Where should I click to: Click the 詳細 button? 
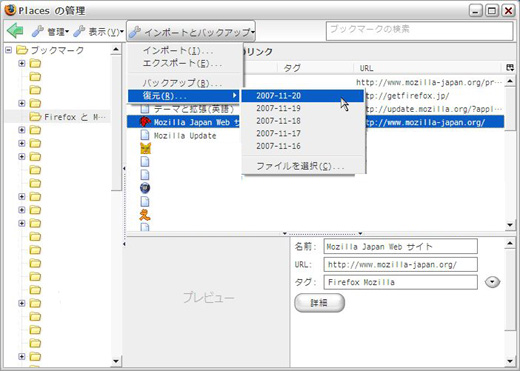pyautogui.click(x=319, y=303)
